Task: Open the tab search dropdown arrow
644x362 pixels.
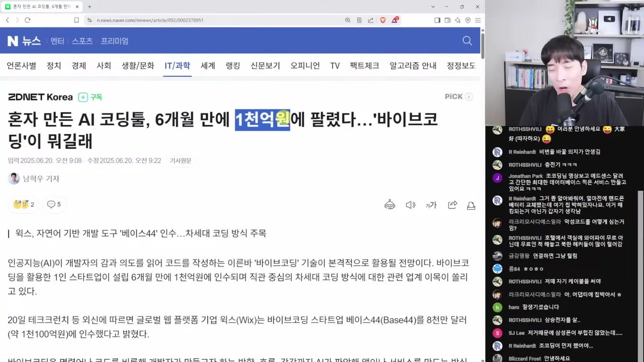Action: pos(433,7)
